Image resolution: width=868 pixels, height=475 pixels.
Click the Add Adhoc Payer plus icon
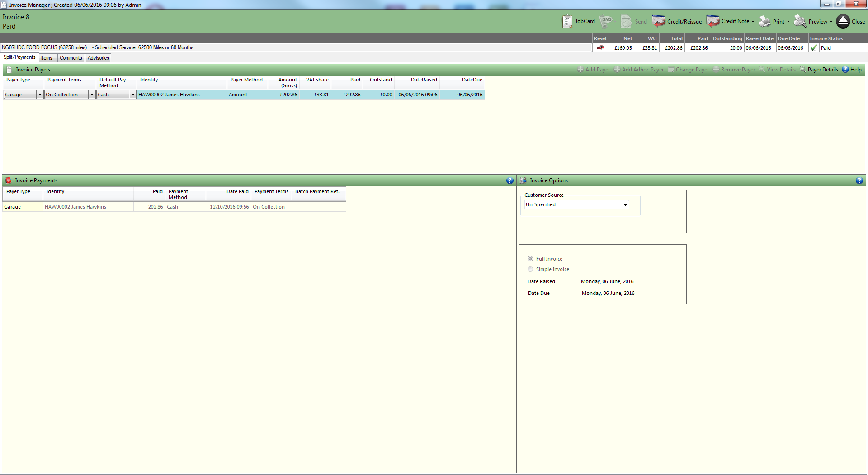[x=617, y=70]
